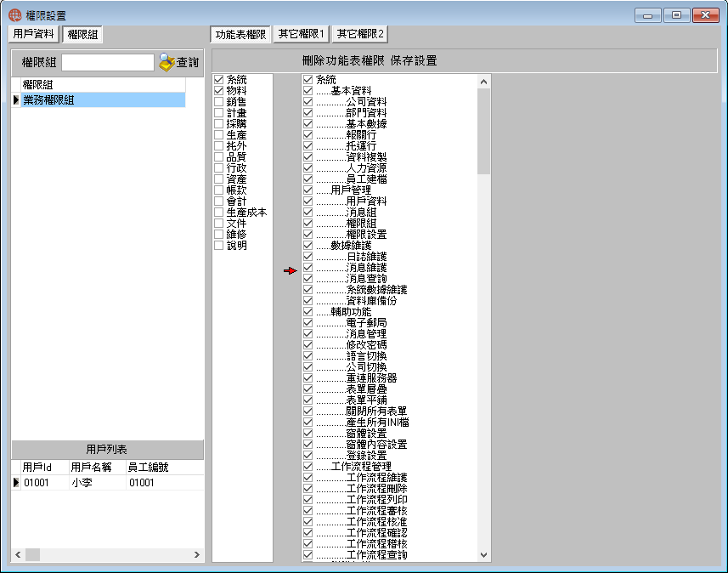728x573 pixels.
Task: Uncheck the 電子郵局 permission
Action: pyautogui.click(x=308, y=322)
